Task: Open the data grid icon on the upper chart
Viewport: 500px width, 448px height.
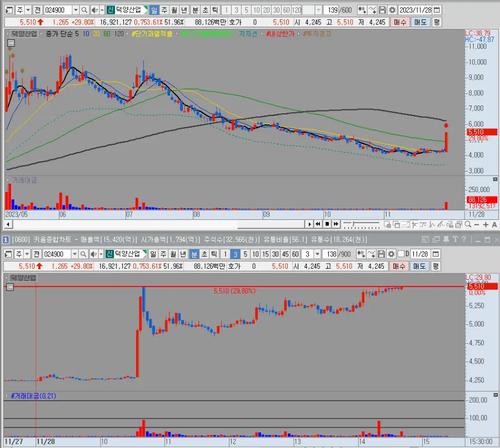Action: (x=11, y=43)
